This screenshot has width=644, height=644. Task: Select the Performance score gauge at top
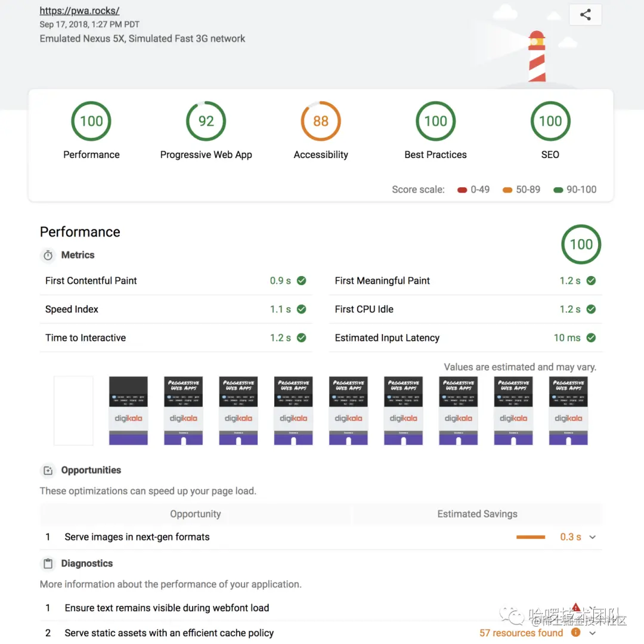click(x=91, y=121)
